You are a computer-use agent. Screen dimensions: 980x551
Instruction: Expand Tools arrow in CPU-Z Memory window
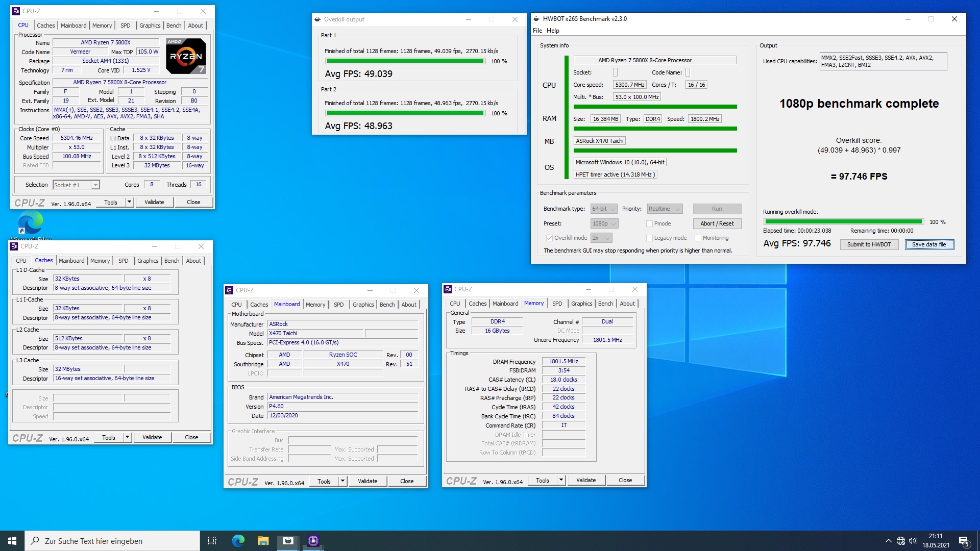561,480
